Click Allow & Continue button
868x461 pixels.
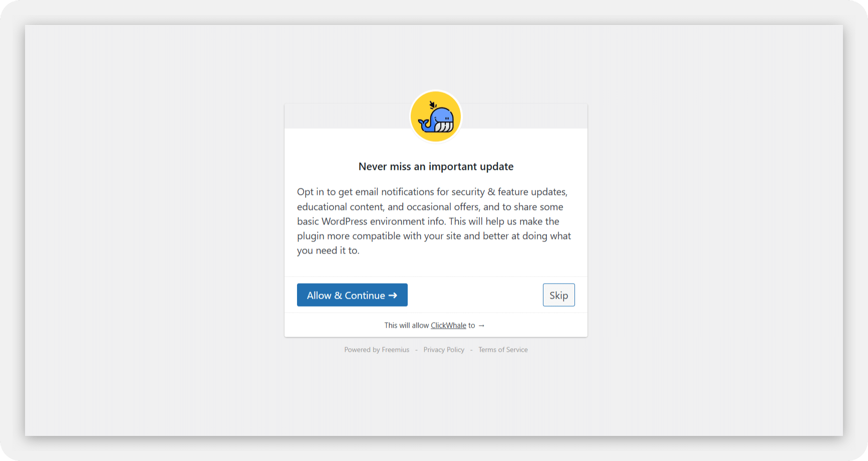click(352, 295)
